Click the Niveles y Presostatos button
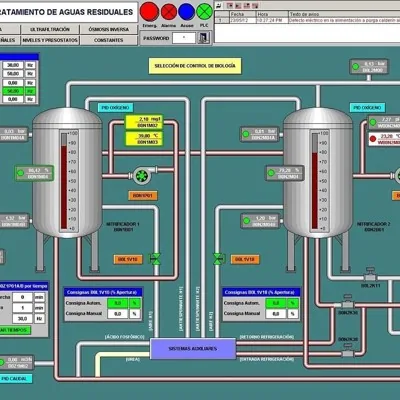 click(x=50, y=40)
